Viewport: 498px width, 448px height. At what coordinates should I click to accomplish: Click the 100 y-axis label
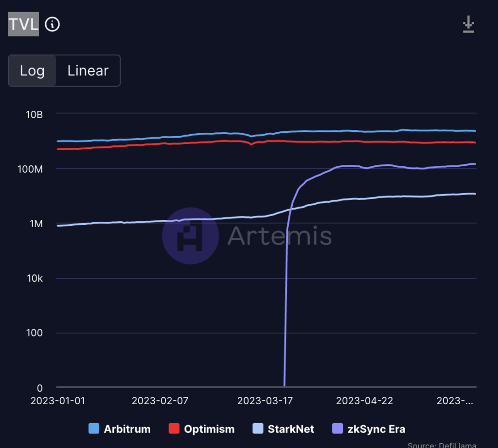click(35, 333)
